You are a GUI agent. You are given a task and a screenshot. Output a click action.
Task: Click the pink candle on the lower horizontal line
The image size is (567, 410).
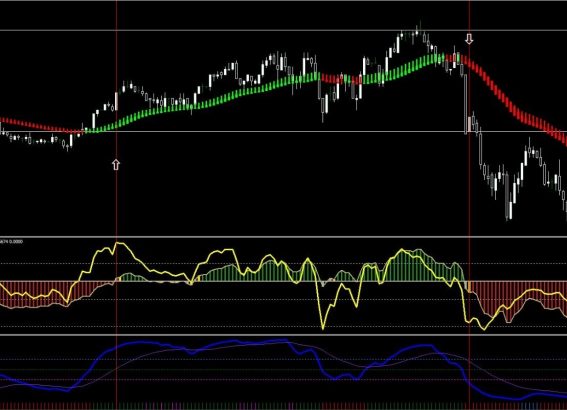[x=469, y=124]
